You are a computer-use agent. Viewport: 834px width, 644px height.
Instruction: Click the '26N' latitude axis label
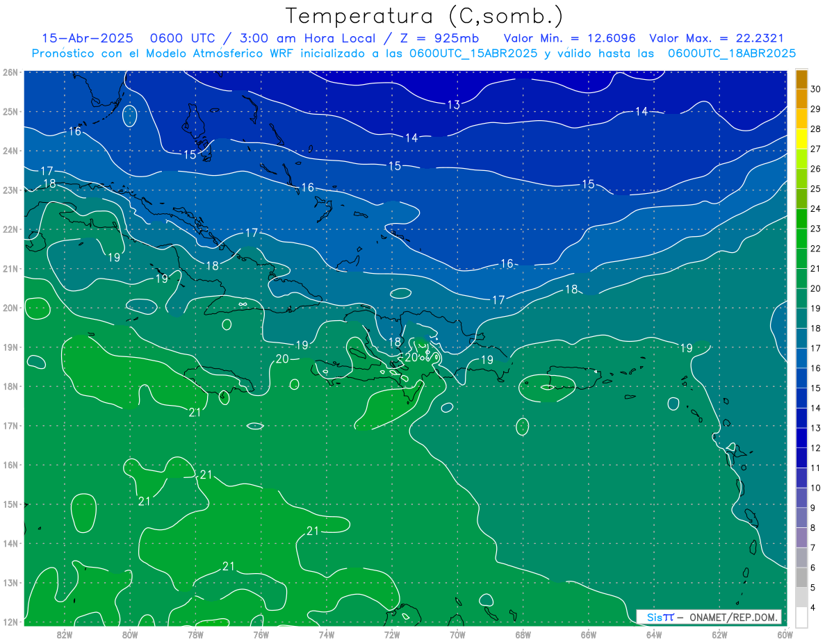tap(10, 72)
